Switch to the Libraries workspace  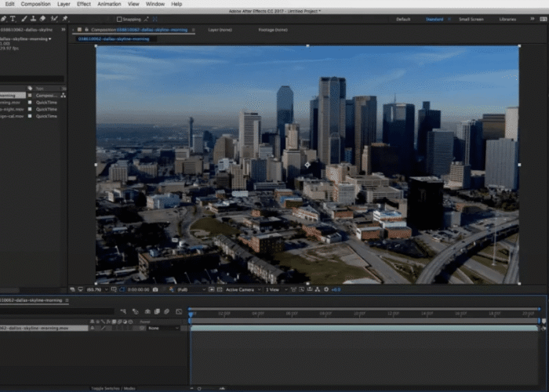[x=507, y=20]
